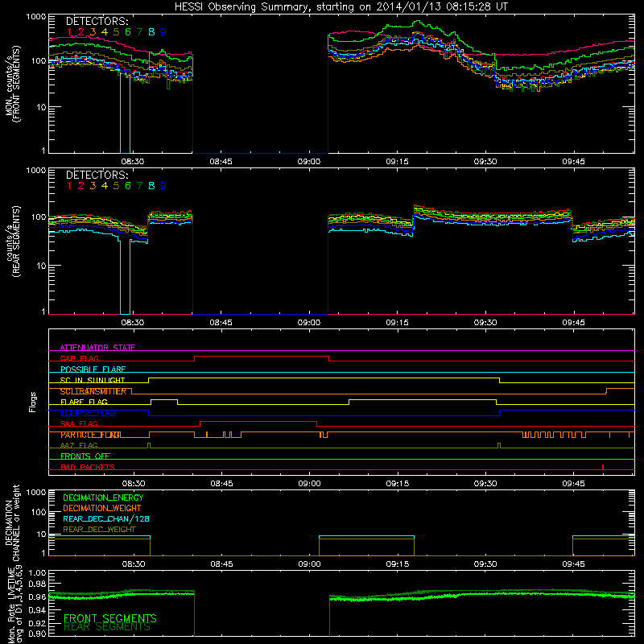Click 09:00 tick under front segments plot
The width and height of the screenshot is (644, 644).
coord(309,162)
